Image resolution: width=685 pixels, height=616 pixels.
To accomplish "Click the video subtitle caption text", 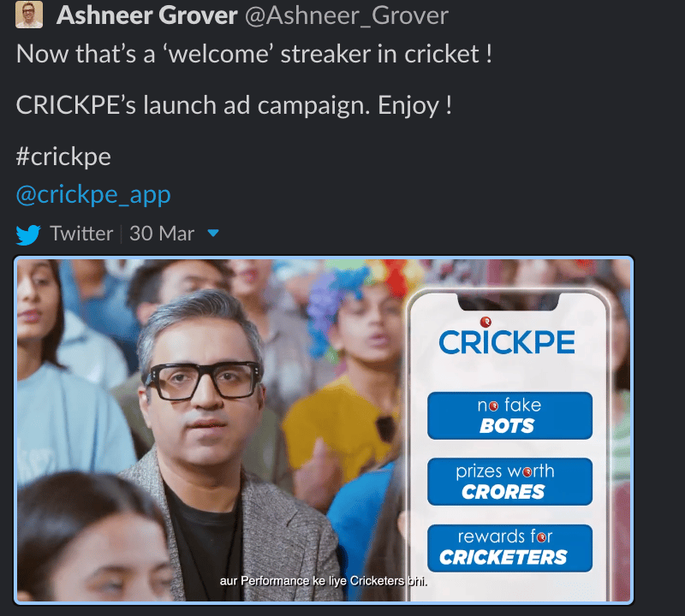I will pos(324,581).
